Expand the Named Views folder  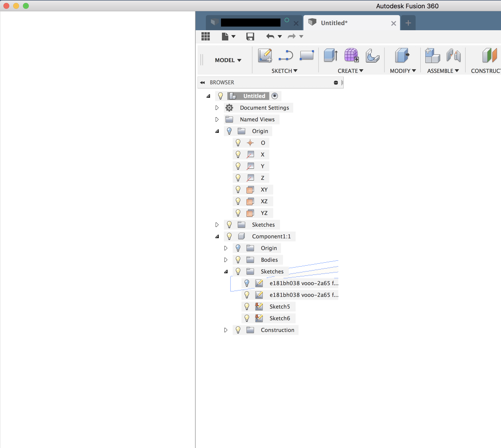tap(217, 119)
